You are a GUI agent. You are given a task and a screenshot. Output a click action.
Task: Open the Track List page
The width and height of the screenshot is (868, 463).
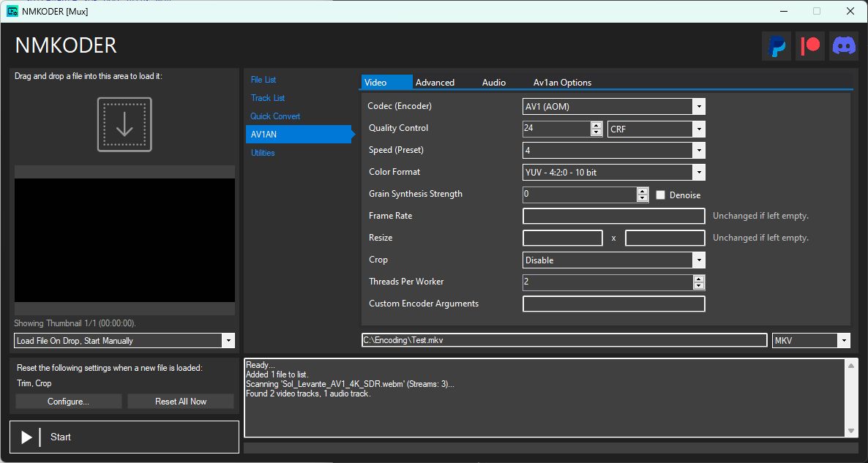point(268,98)
